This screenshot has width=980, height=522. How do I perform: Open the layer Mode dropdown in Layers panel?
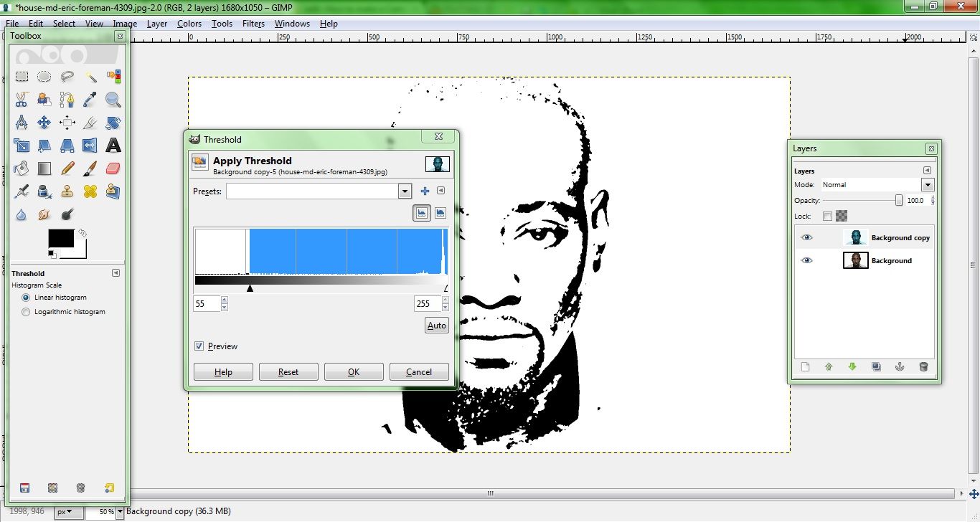(928, 184)
